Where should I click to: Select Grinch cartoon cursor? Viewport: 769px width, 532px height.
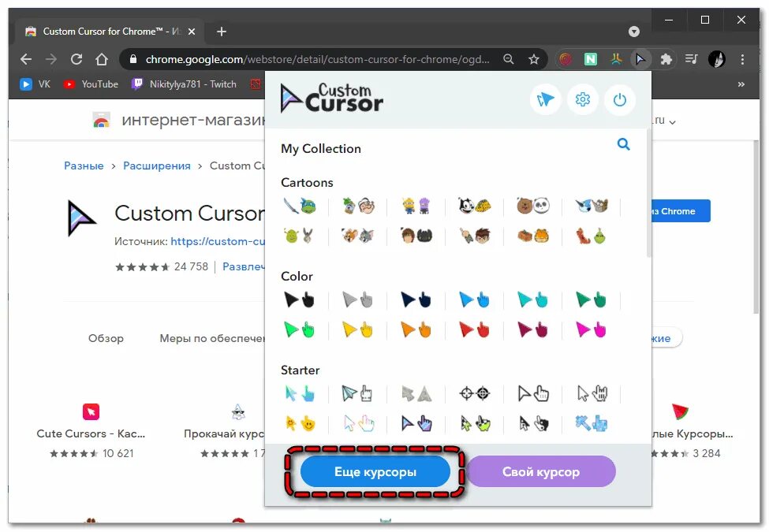click(x=592, y=236)
